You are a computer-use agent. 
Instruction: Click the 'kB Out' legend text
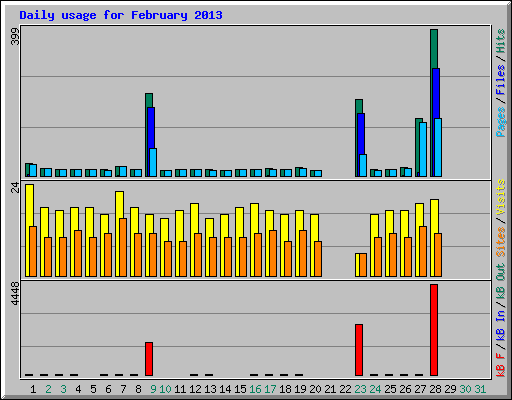coord(501,282)
